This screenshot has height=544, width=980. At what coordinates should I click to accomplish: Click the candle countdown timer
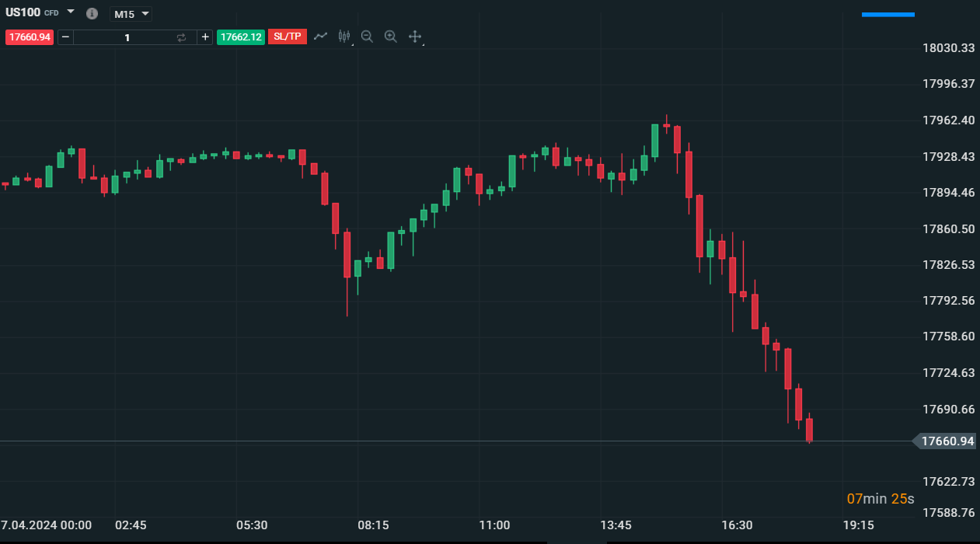880,499
